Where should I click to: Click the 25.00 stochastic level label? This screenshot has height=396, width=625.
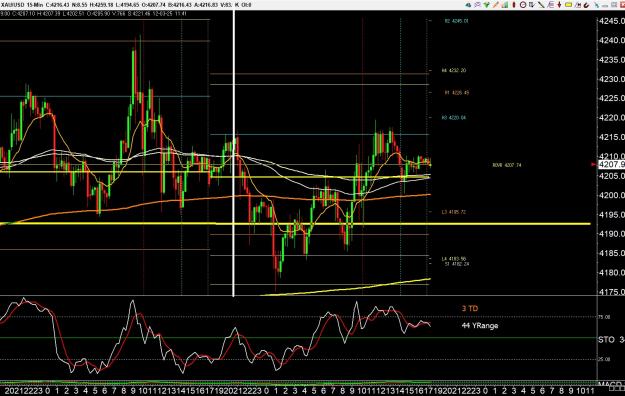pyautogui.click(x=604, y=359)
